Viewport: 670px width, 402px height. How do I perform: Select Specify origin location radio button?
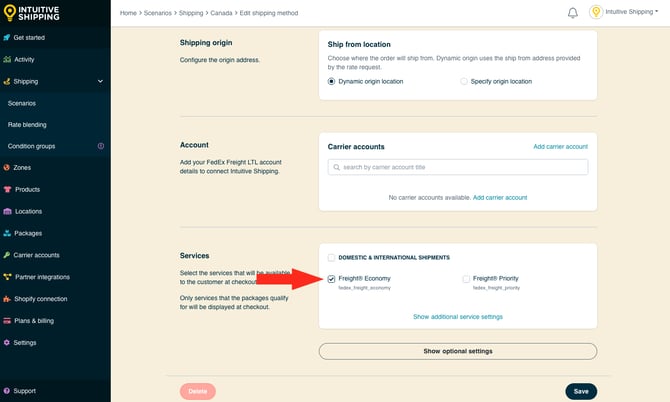coord(464,81)
